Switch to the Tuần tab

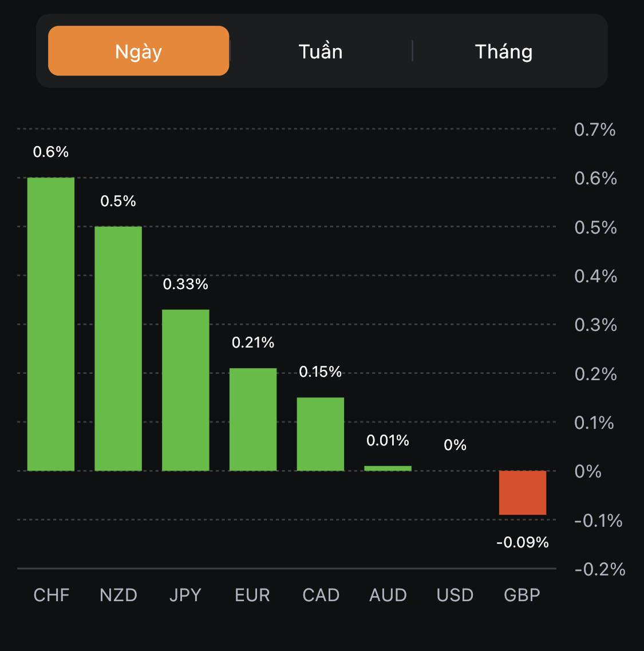point(321,52)
